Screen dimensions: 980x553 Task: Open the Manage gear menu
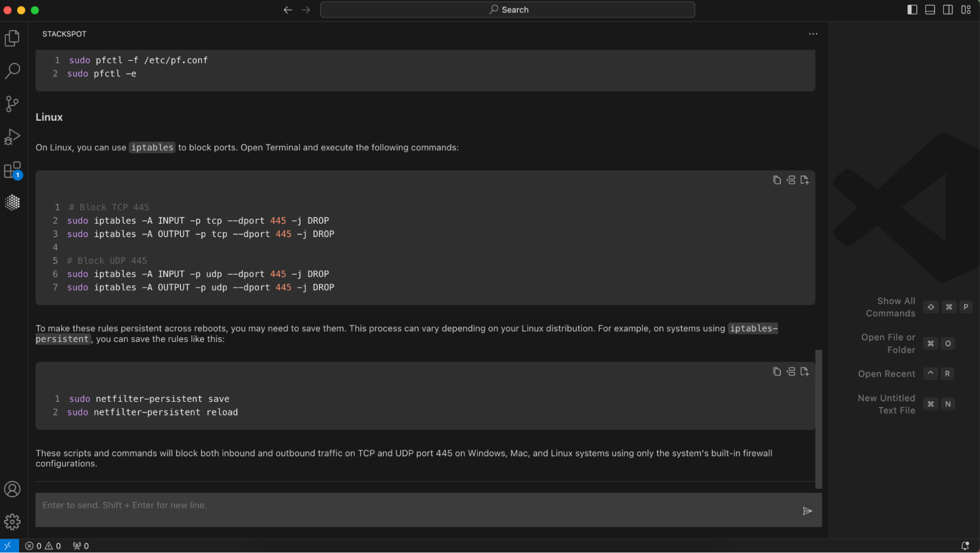click(12, 522)
